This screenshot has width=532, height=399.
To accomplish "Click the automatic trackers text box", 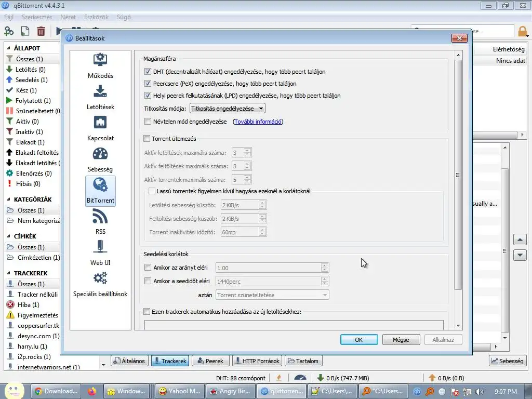I will (294, 325).
